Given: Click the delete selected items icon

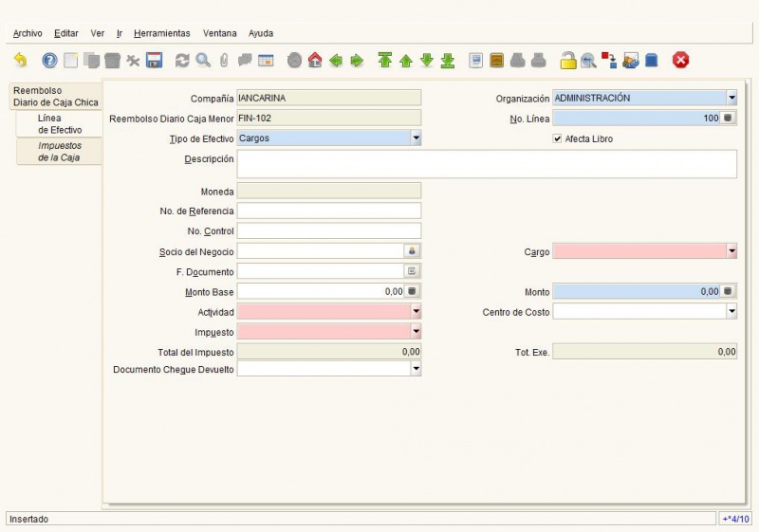Looking at the screenshot, I should pos(133,61).
